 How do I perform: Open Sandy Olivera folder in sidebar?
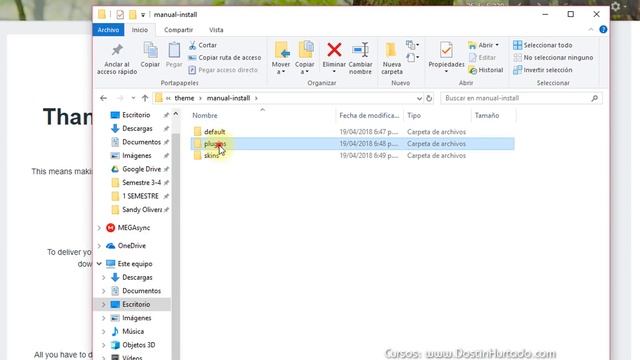coord(142,209)
